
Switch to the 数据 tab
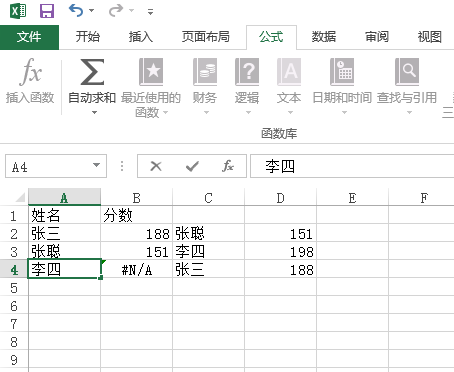(324, 37)
